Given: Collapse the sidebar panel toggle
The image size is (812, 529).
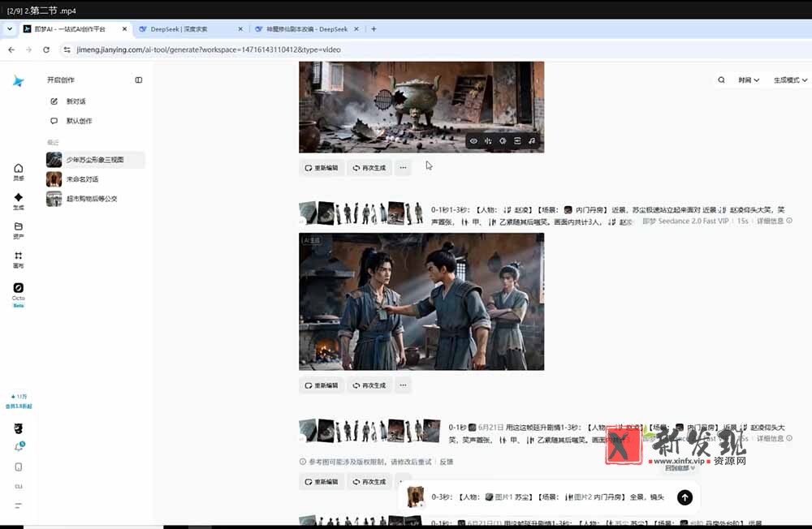Looking at the screenshot, I should (x=138, y=80).
